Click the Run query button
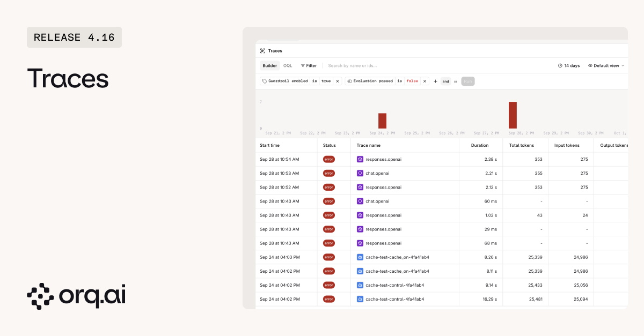Image resolution: width=644 pixels, height=336 pixels. pos(468,81)
